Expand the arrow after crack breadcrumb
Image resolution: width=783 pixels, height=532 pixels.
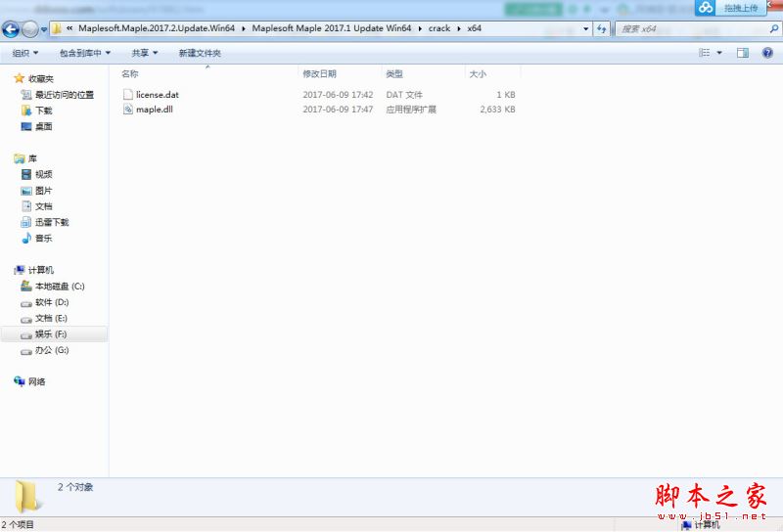coord(458,28)
